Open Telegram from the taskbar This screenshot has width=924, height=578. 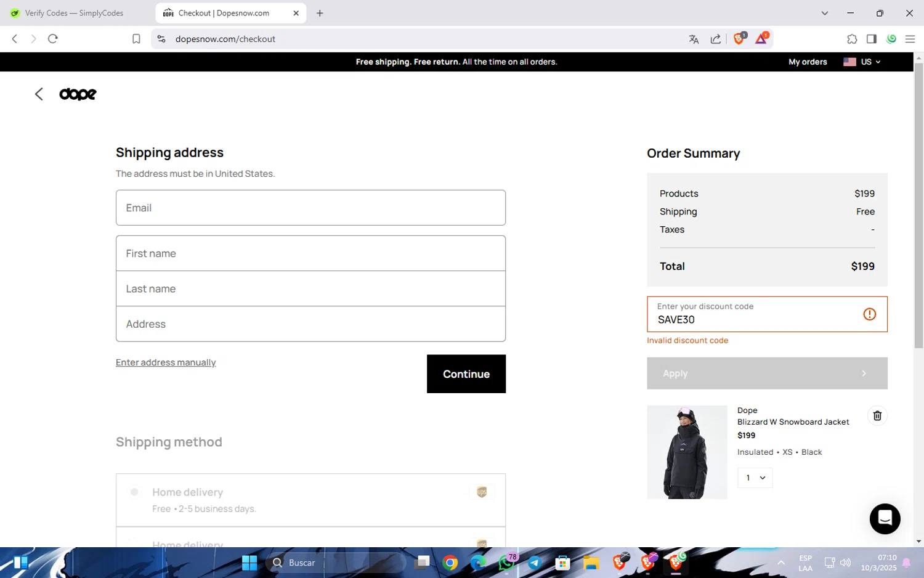coord(534,563)
